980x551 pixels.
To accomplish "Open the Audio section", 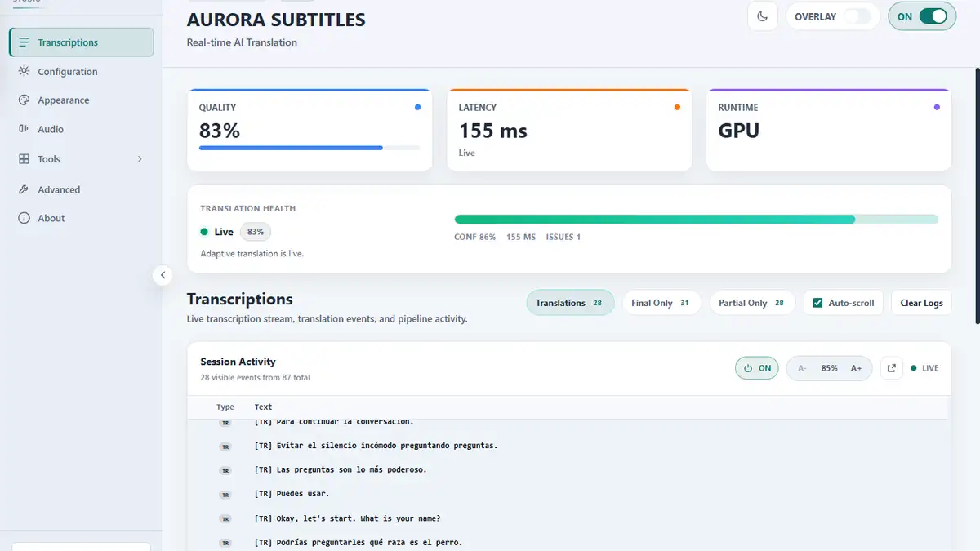I will pos(81,129).
